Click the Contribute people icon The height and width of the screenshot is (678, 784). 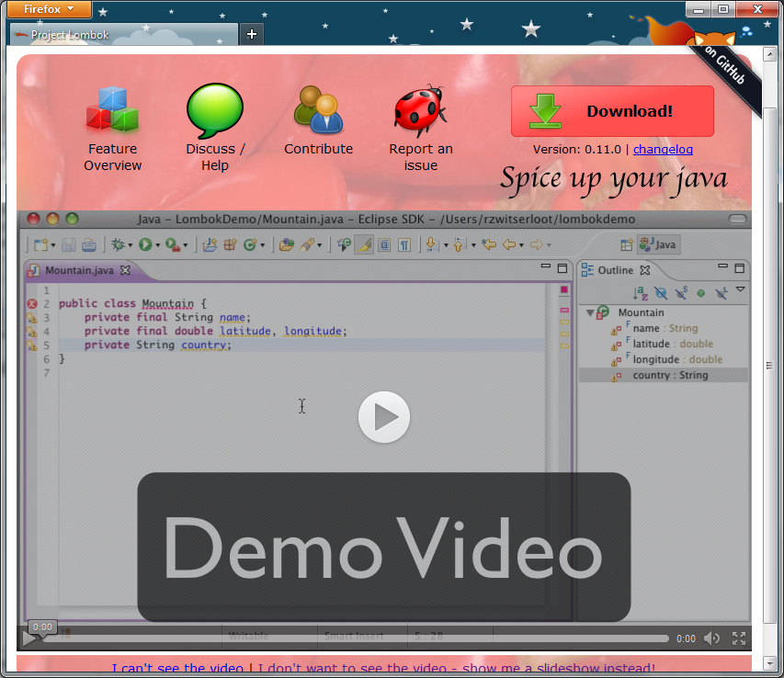click(318, 109)
